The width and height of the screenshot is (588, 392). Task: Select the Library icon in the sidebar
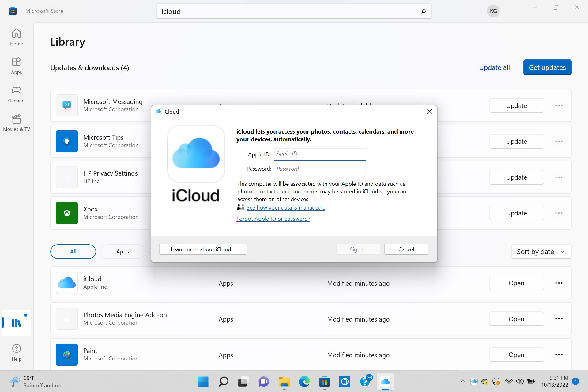coord(16,323)
